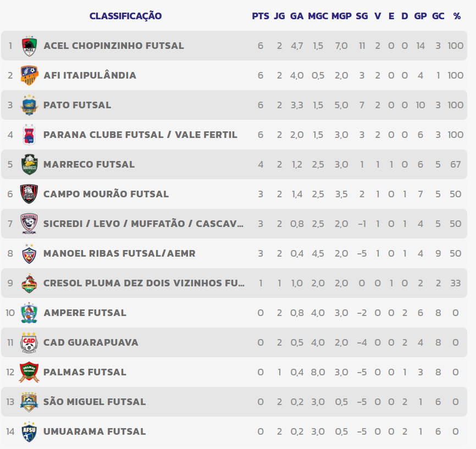Click the São Miguel Futsal crest
Image resolution: width=476 pixels, height=449 pixels.
[29, 402]
